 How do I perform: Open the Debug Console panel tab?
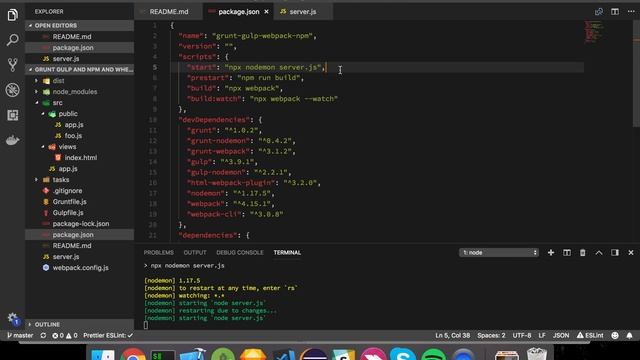pos(240,253)
